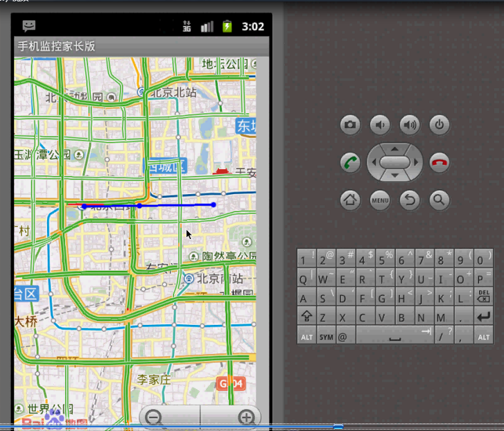Viewport: 504px width, 431px height.
Task: Click the 3G data indicator icon
Action: pos(186,26)
